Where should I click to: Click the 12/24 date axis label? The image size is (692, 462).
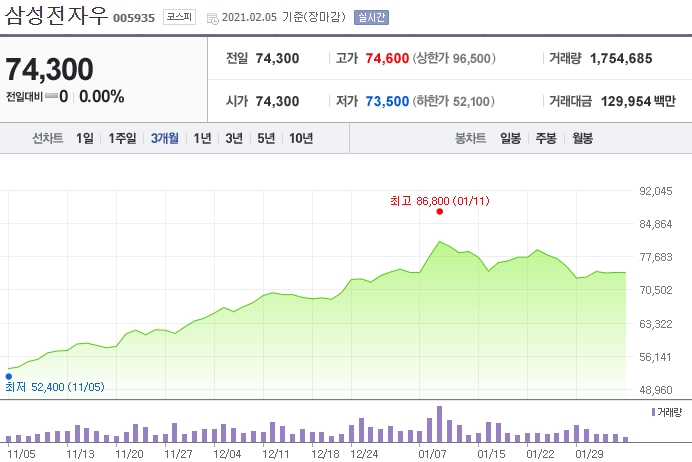click(364, 454)
